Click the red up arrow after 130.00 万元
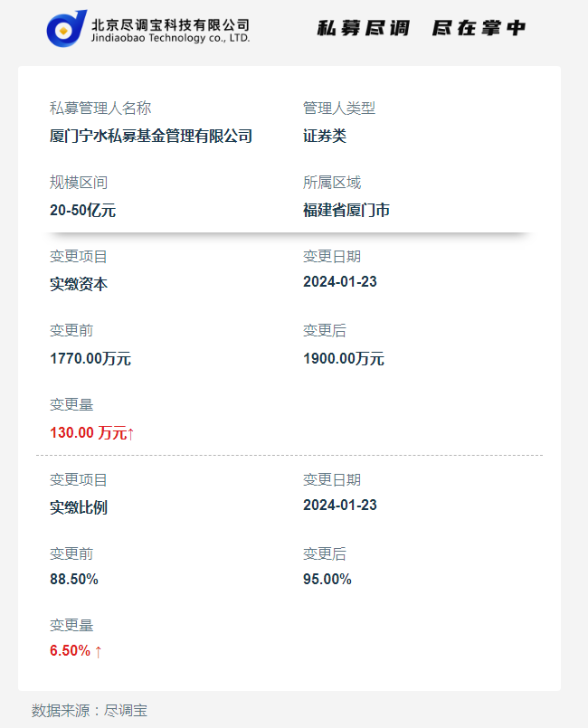588x728 pixels. point(131,433)
